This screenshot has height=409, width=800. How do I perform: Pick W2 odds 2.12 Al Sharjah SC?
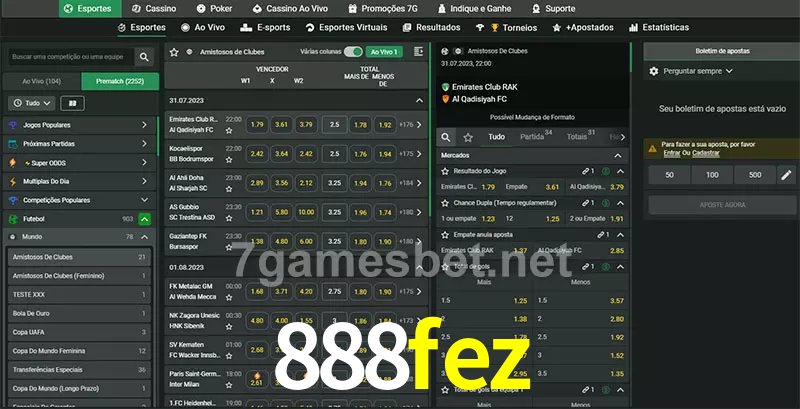click(x=306, y=183)
